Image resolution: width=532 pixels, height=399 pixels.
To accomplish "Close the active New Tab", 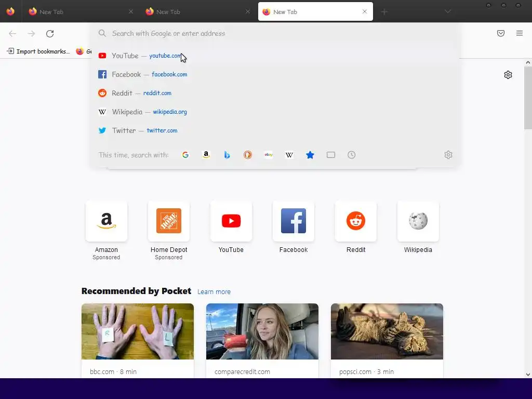I will tap(365, 12).
